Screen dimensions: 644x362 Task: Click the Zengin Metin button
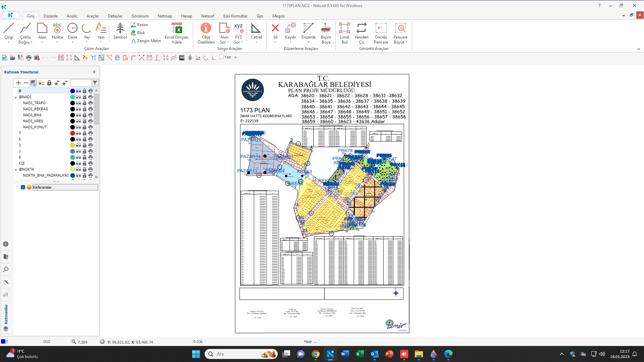point(146,41)
